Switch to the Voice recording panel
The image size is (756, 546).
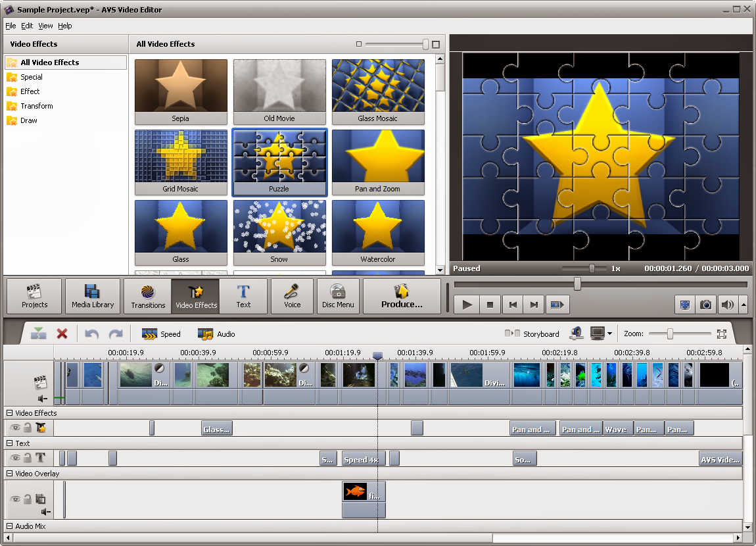292,295
